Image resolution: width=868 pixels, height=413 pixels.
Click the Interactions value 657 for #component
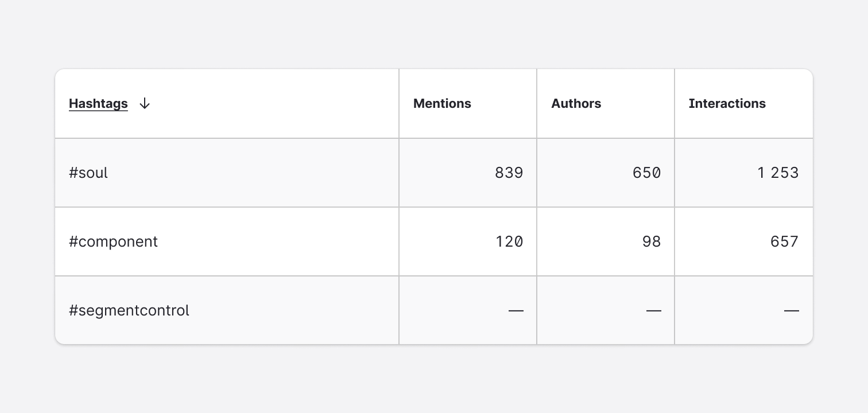(784, 241)
